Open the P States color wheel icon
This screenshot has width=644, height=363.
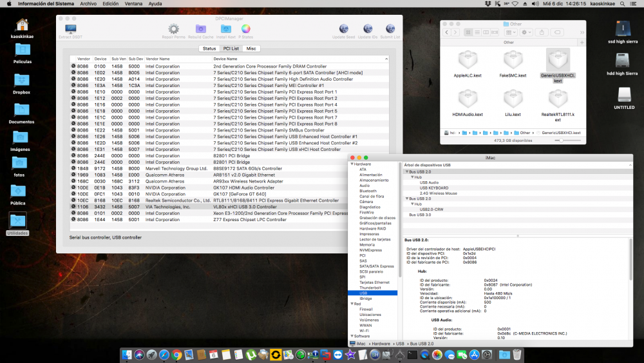245,29
